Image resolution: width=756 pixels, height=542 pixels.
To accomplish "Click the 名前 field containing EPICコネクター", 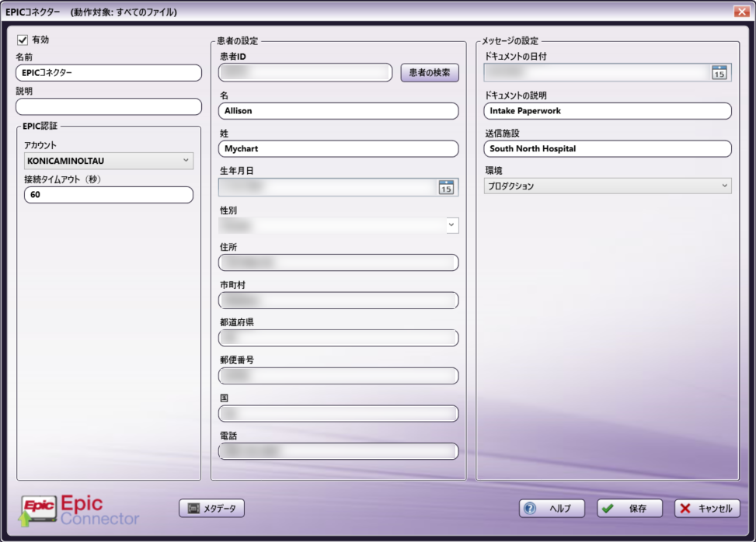I will (109, 73).
